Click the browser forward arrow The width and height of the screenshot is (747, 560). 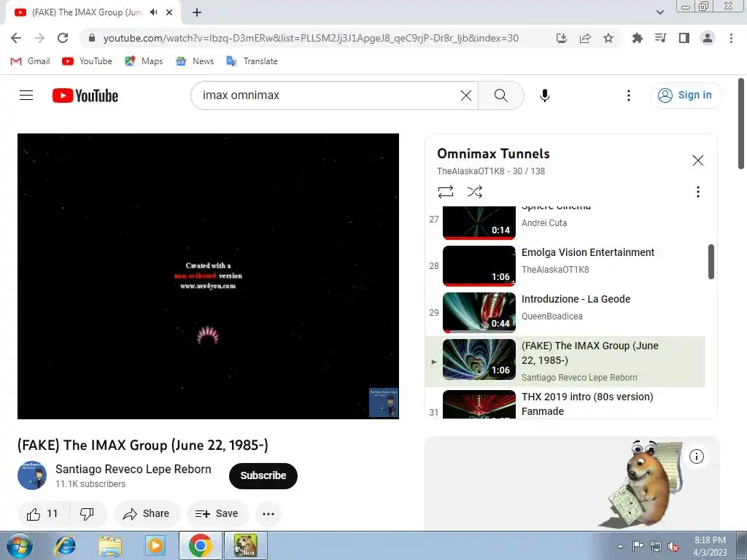point(39,38)
